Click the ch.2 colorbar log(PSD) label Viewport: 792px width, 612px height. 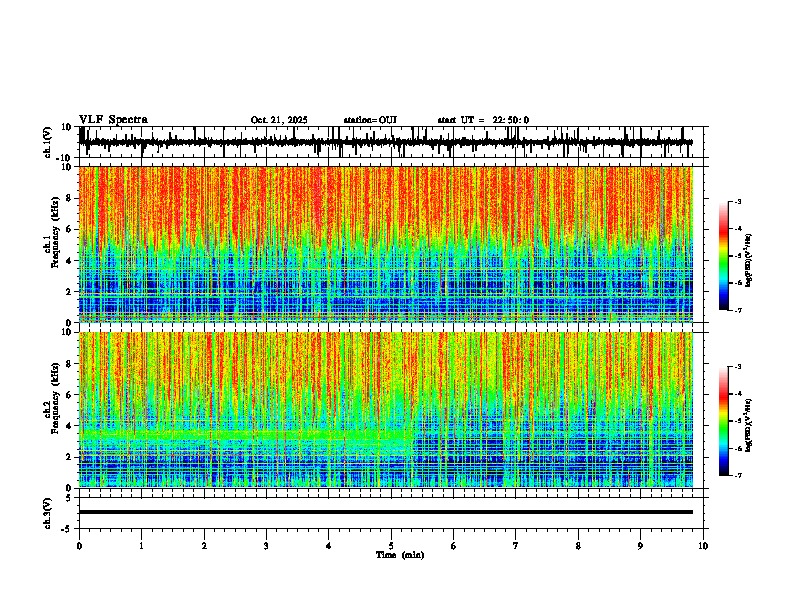point(749,426)
